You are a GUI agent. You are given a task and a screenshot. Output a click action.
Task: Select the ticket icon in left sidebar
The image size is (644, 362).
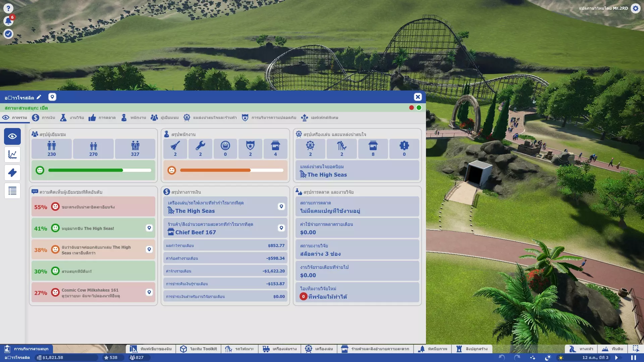[12, 173]
